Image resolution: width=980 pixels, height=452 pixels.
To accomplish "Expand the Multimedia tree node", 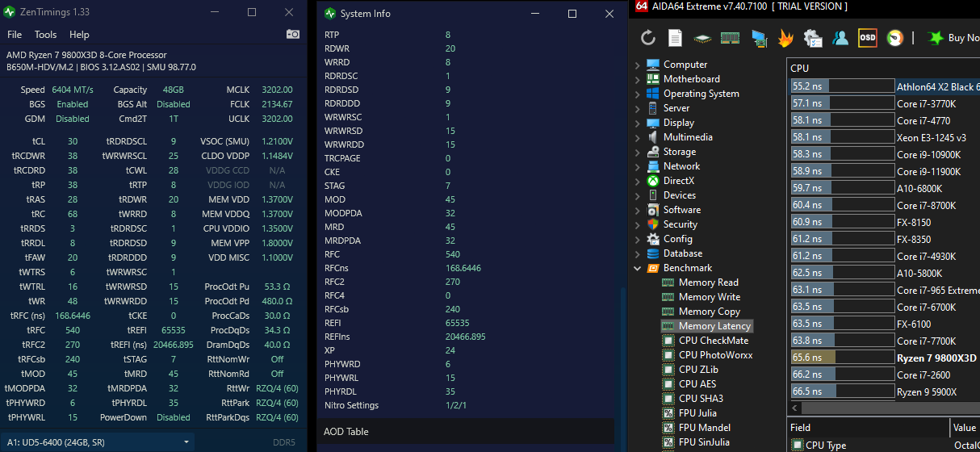I will coord(637,137).
